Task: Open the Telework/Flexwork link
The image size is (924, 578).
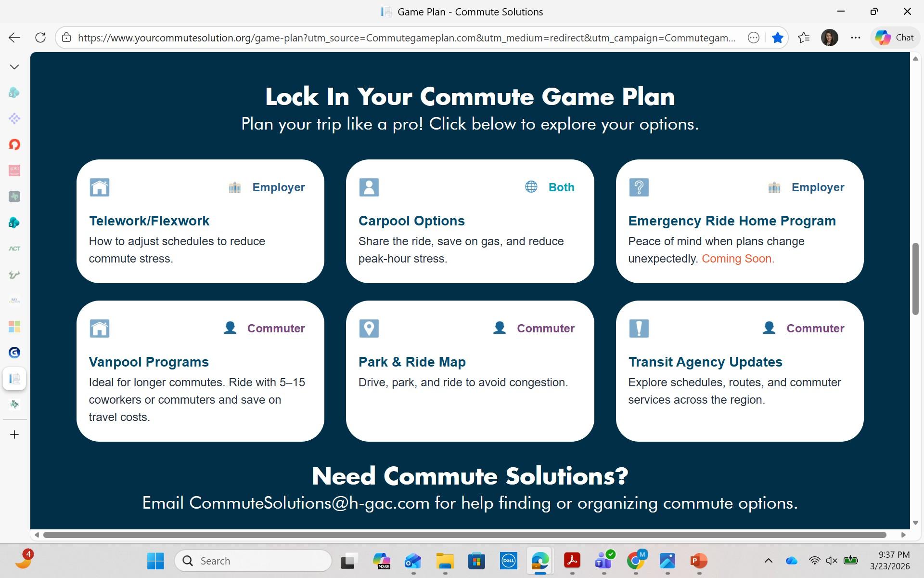Action: [149, 221]
